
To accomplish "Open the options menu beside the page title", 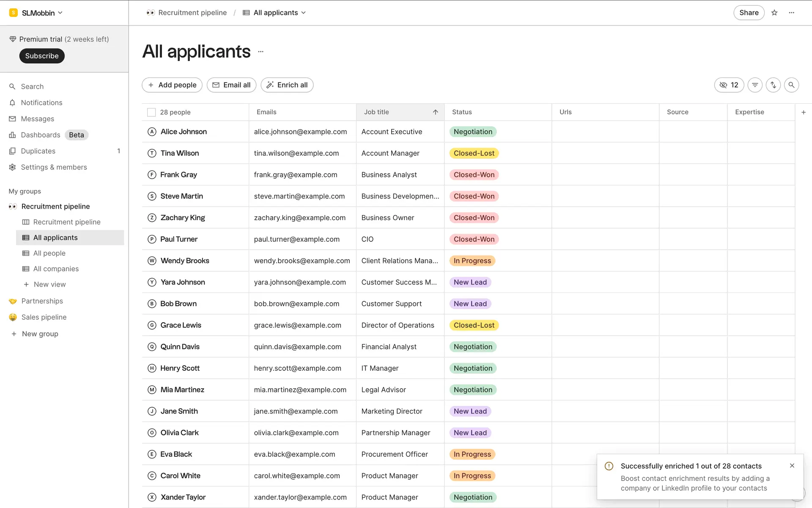I will coord(261,52).
